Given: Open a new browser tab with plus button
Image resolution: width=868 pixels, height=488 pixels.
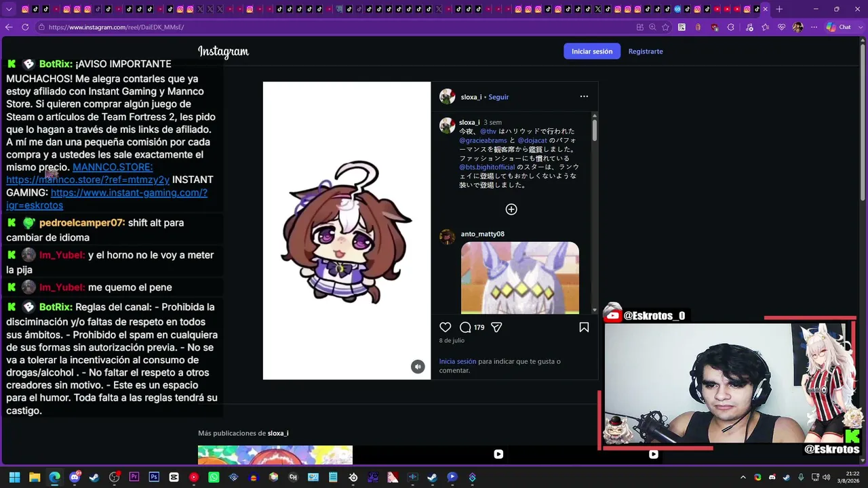Looking at the screenshot, I should pos(779,9).
